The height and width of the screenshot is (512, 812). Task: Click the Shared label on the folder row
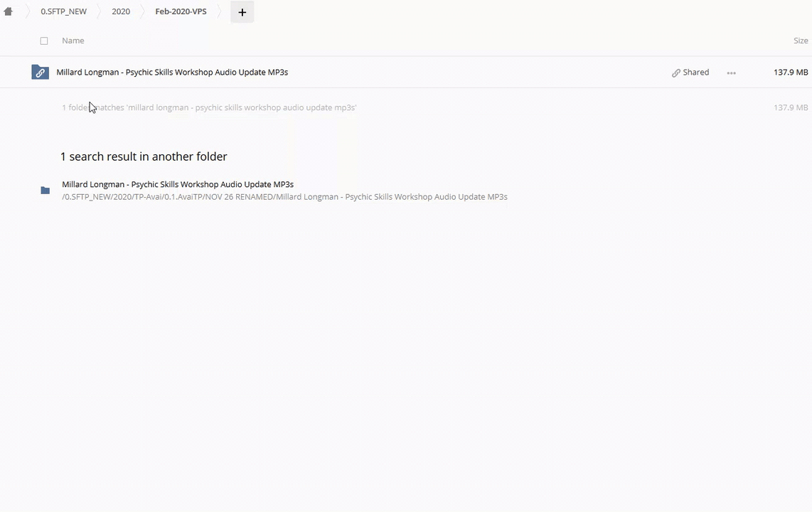[695, 72]
